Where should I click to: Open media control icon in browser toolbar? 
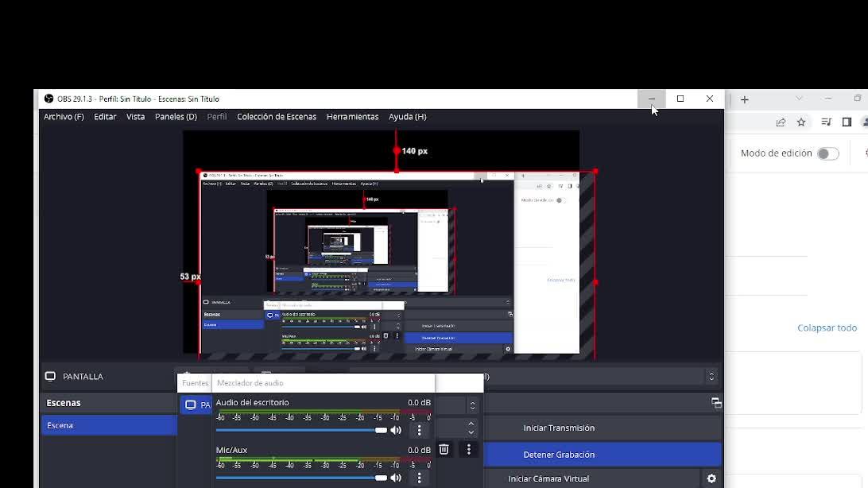coord(826,122)
